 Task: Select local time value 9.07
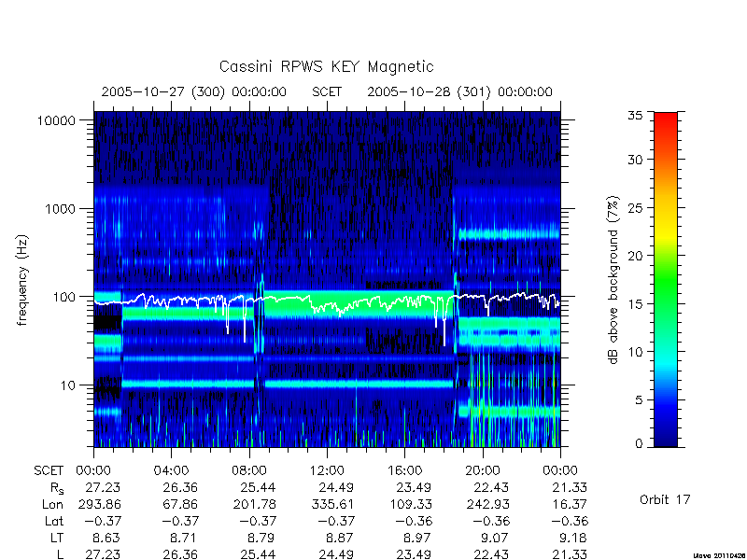click(495, 539)
